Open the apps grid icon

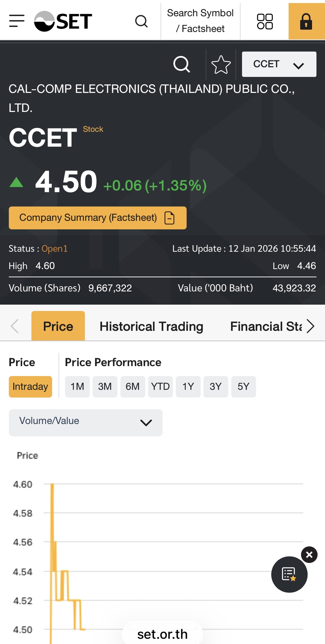265,22
